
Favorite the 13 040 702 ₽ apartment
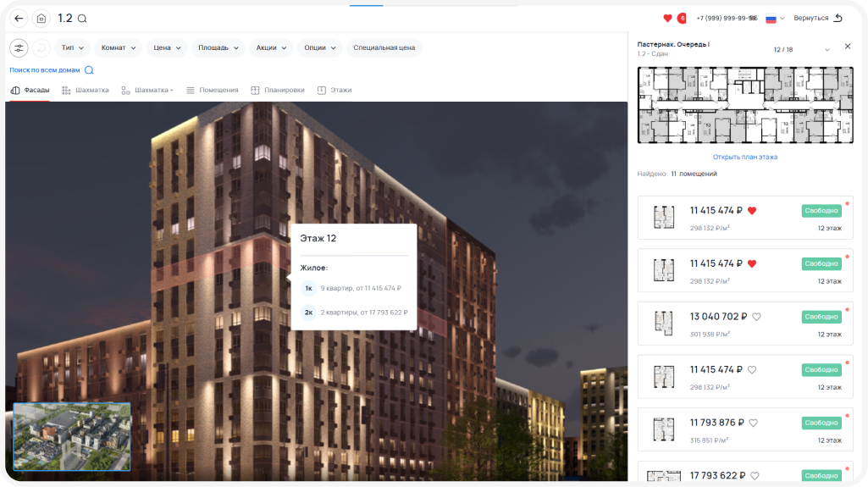[x=757, y=317]
